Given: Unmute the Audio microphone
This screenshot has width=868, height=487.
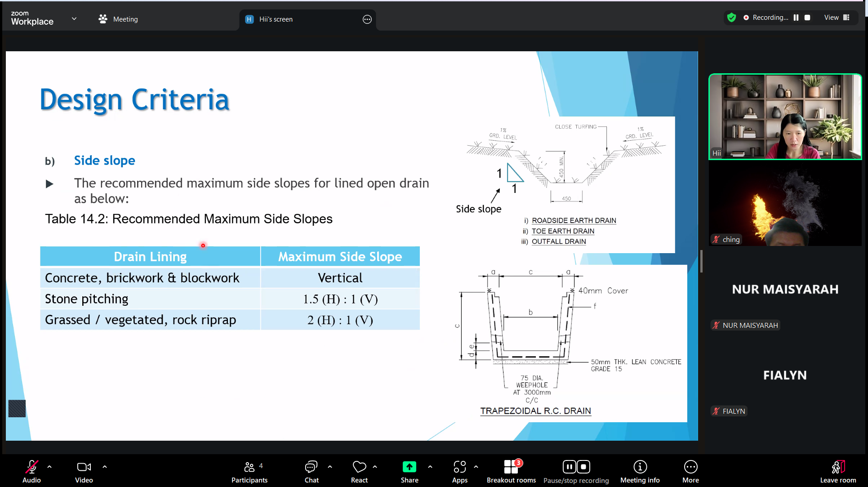Looking at the screenshot, I should pyautogui.click(x=31, y=471).
